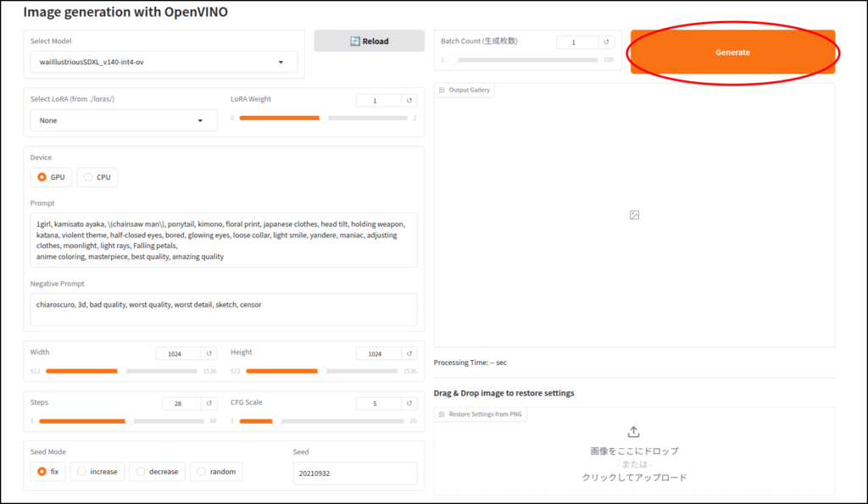Reset the Height value using its reset icon
This screenshot has height=504, width=868.
(x=410, y=353)
